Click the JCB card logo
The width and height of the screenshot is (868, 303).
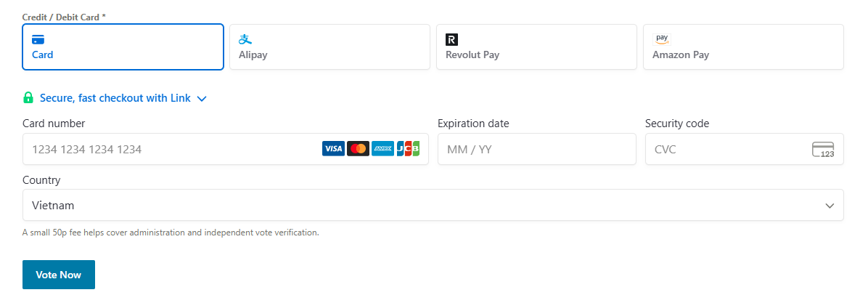[408, 149]
